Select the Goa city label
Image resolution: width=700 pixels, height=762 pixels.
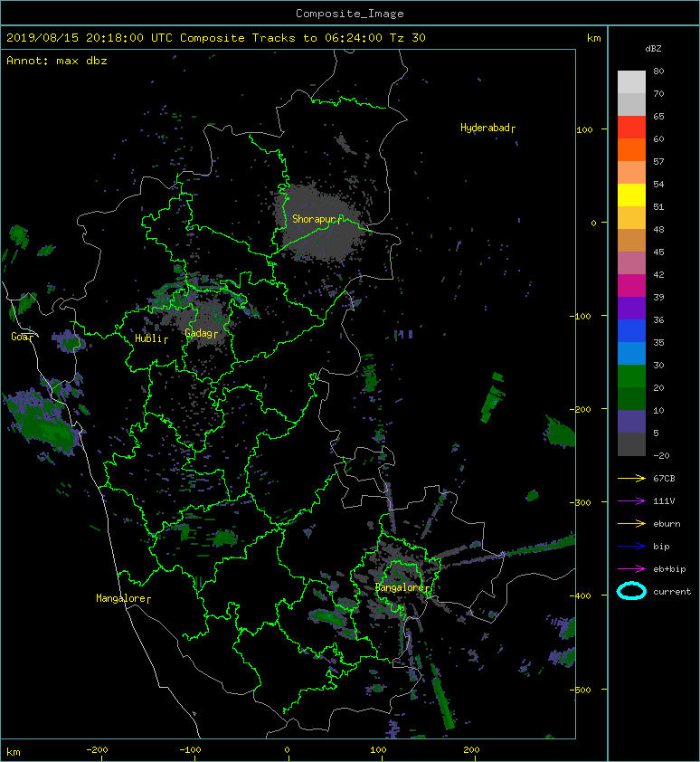(x=23, y=337)
